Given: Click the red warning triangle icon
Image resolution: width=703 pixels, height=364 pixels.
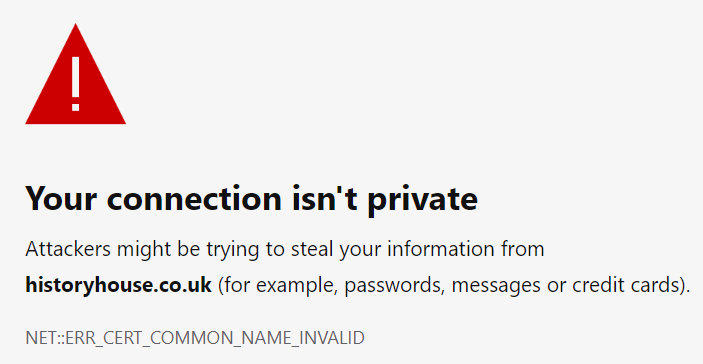Looking at the screenshot, I should pyautogui.click(x=75, y=74).
